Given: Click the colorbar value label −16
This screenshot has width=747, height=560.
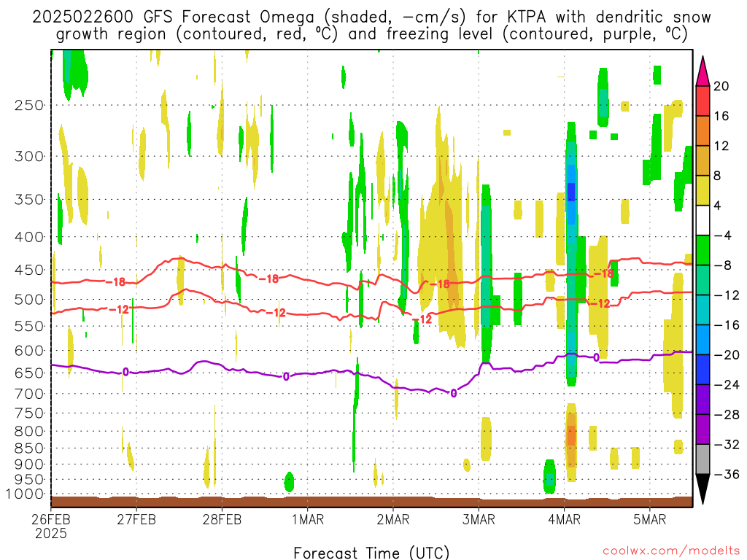Looking at the screenshot, I should coord(727,324).
